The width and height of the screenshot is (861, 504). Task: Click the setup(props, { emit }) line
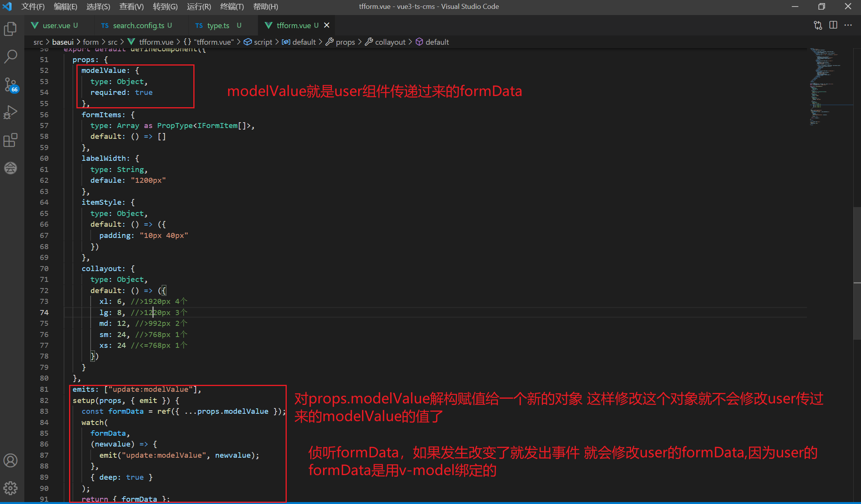pos(126,401)
